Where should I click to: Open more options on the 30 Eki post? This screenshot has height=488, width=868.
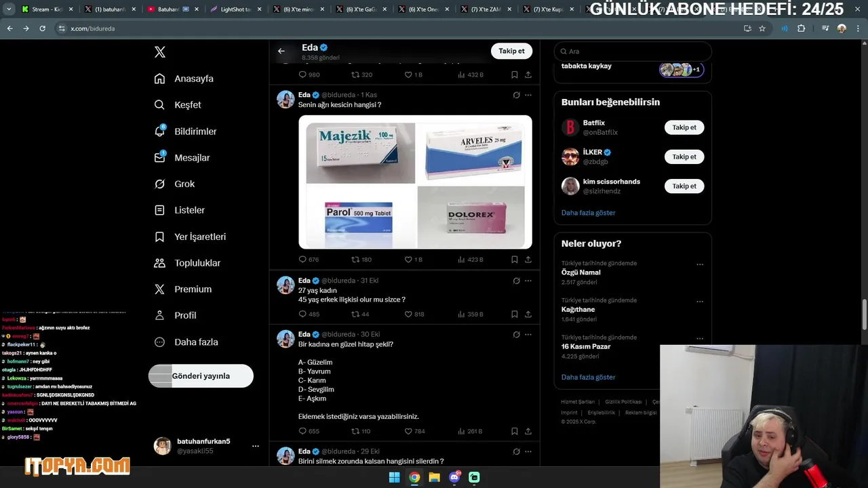click(x=528, y=334)
